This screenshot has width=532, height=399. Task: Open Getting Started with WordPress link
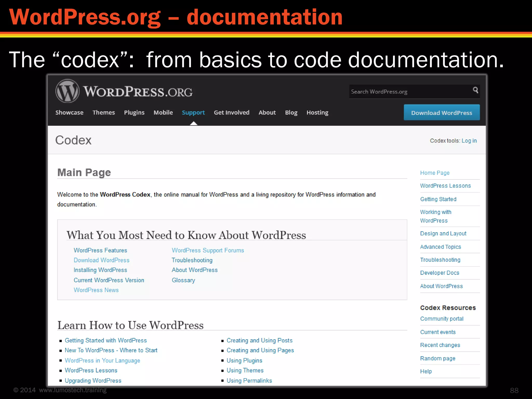point(106,340)
